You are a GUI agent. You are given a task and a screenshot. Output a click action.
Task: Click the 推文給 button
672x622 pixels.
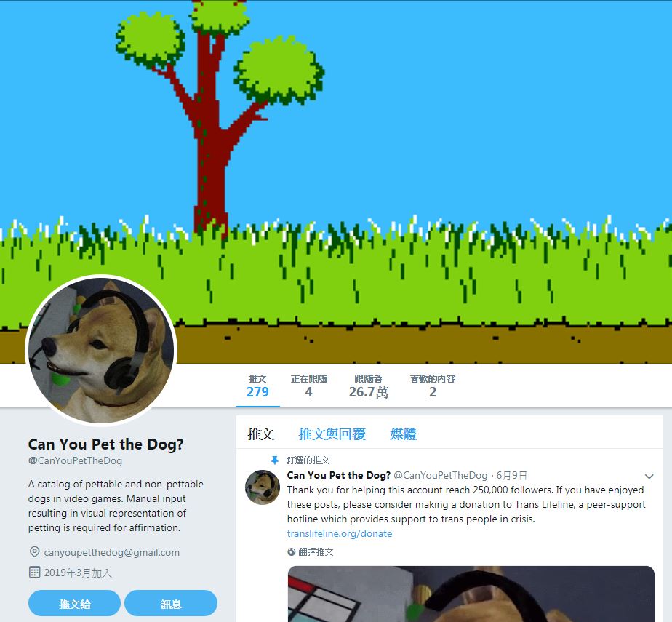(x=75, y=604)
